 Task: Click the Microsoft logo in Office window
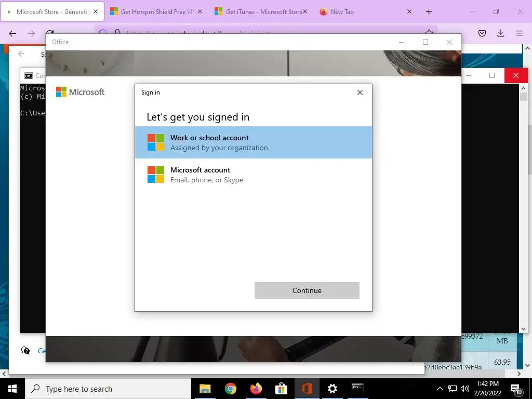[81, 92]
